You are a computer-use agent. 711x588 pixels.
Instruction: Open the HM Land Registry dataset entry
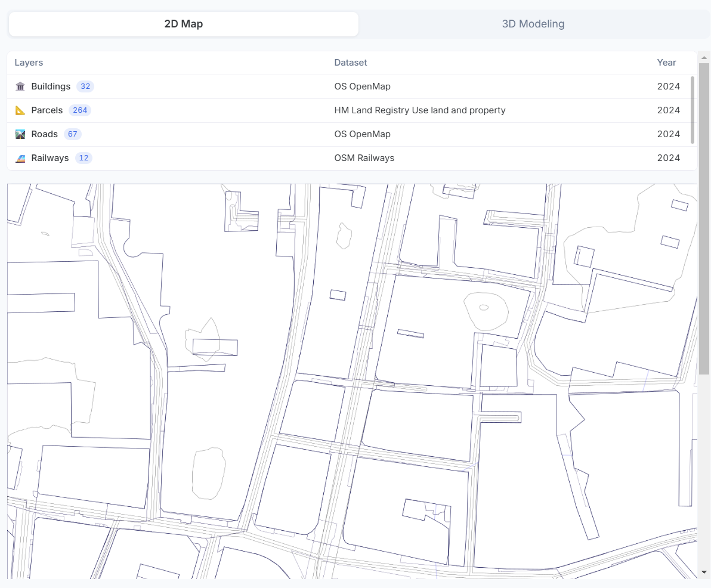(419, 110)
